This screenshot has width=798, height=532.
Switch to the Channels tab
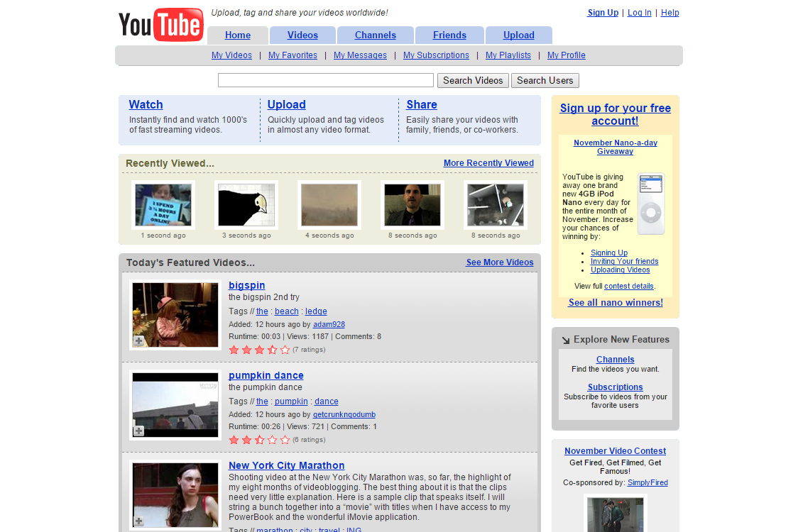[376, 35]
